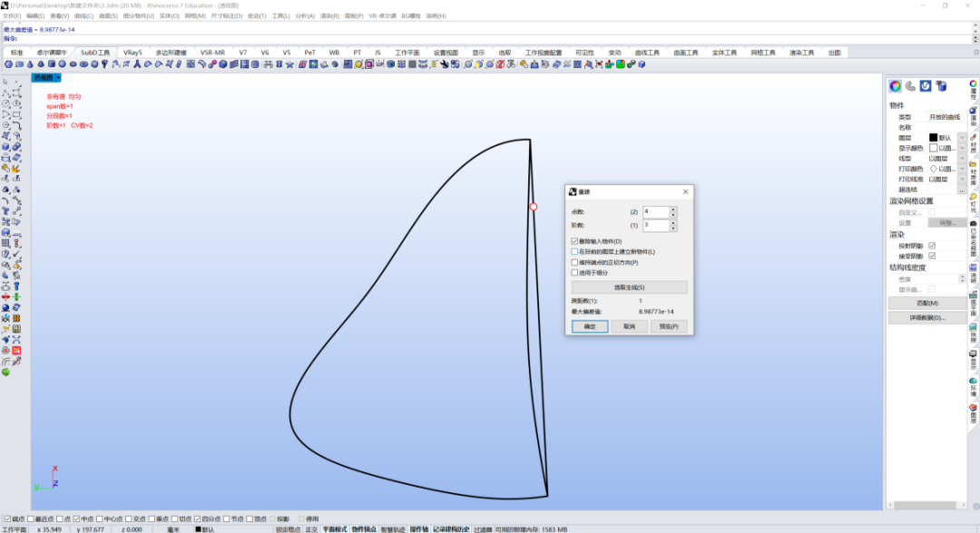Click the cylinder-shaped properties icon

point(941,86)
